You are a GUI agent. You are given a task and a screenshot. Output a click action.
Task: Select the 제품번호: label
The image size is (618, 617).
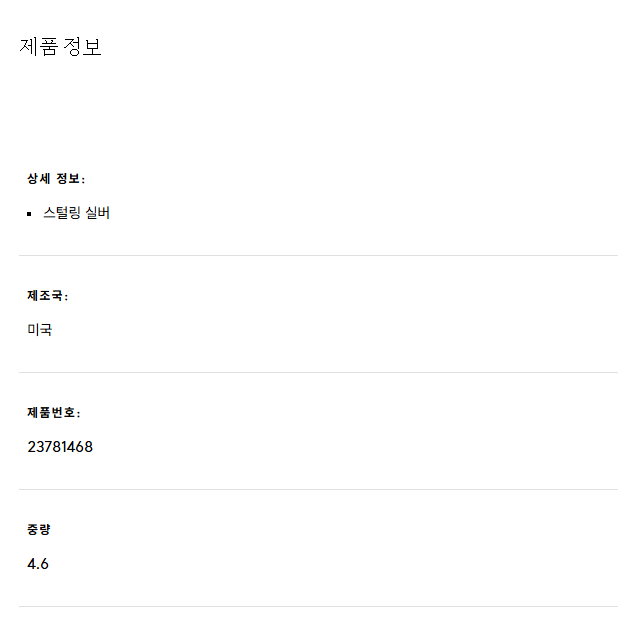[x=54, y=413]
